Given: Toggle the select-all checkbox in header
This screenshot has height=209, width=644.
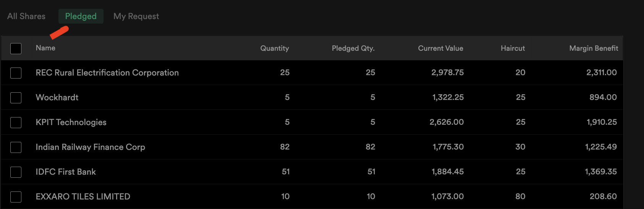Looking at the screenshot, I should [x=16, y=48].
